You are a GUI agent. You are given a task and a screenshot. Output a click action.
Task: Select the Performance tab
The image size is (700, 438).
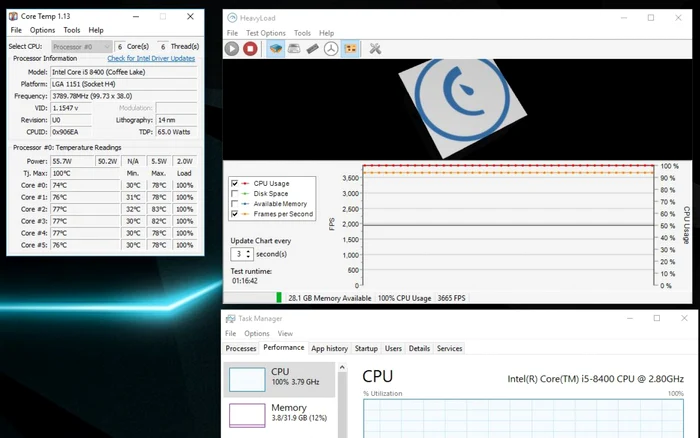[x=283, y=347]
